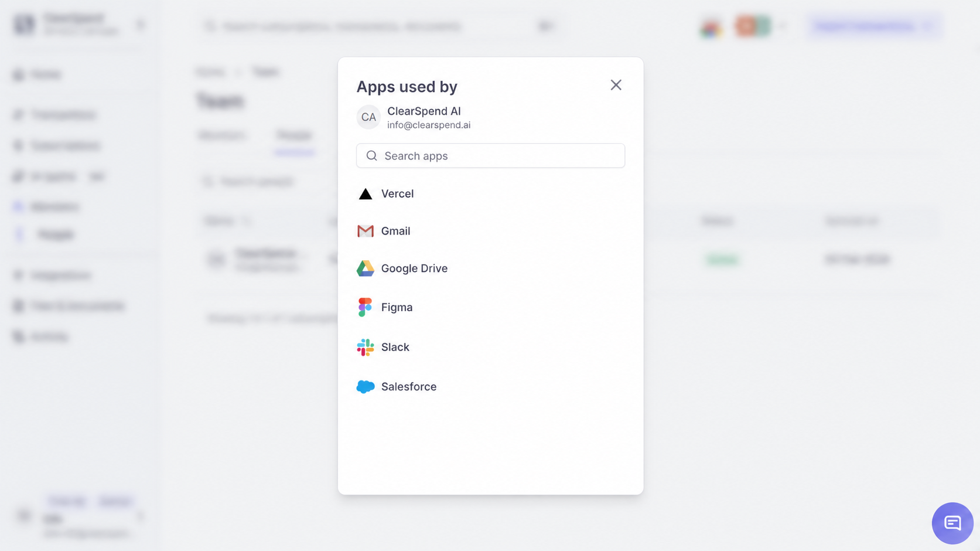Image resolution: width=980 pixels, height=551 pixels.
Task: Select Figma in the apps list
Action: coord(490,307)
